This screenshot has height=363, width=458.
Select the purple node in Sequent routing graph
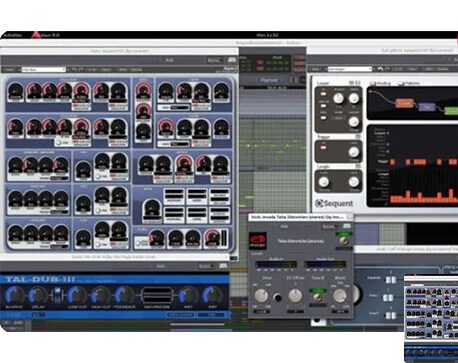(x=427, y=107)
